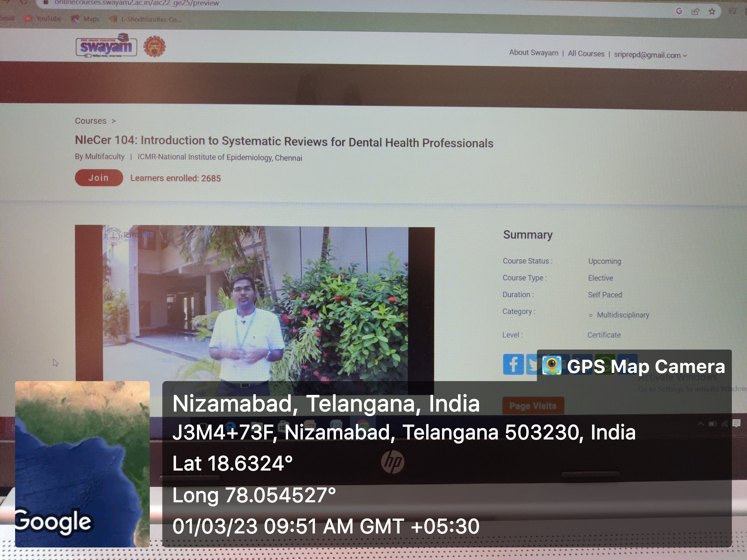
Task: Click the 'Course Status :' label
Action: coord(527,261)
